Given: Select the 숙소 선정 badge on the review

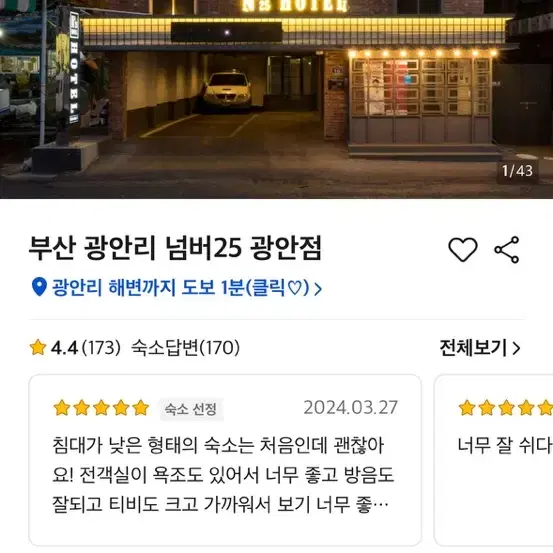Looking at the screenshot, I should (x=191, y=409).
